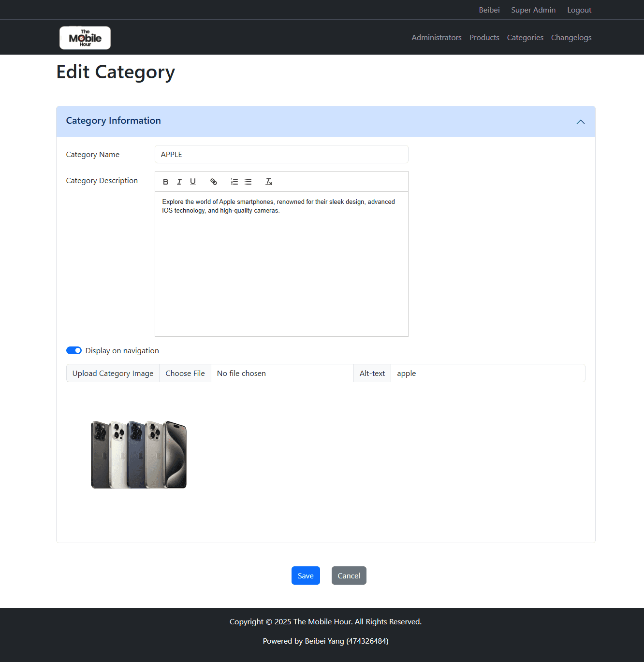Save the category changes
The image size is (644, 662).
click(x=306, y=576)
